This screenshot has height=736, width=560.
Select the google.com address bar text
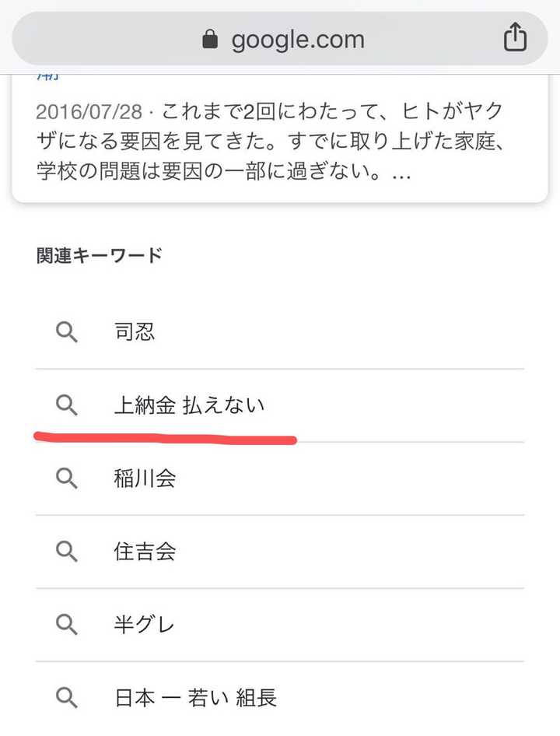tap(297, 40)
